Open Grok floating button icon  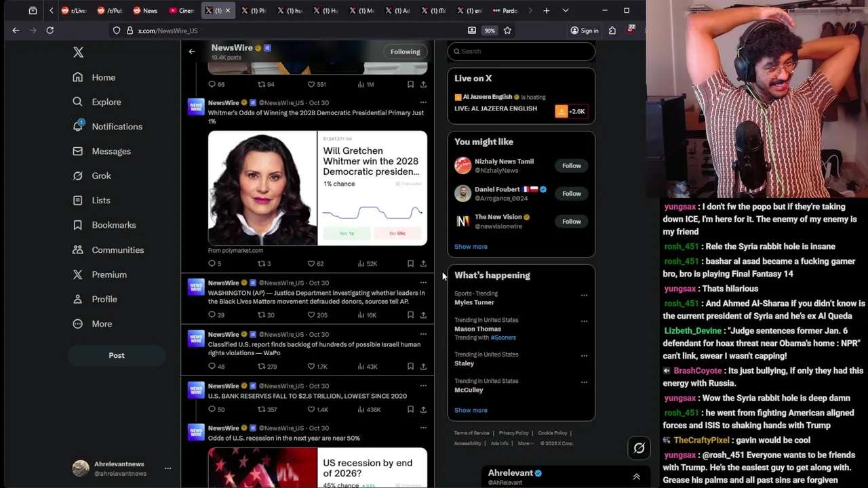point(639,448)
